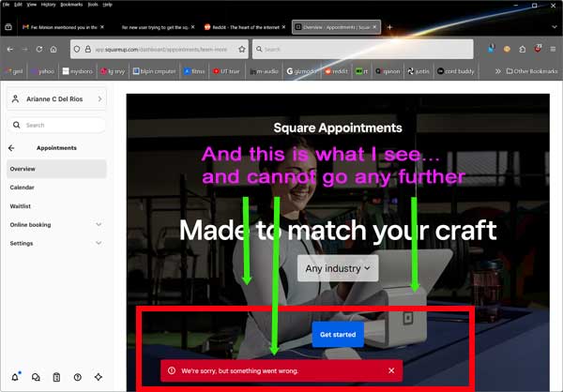Click the padlock site information icon
Screen dimensions: 563x392
(x=87, y=49)
